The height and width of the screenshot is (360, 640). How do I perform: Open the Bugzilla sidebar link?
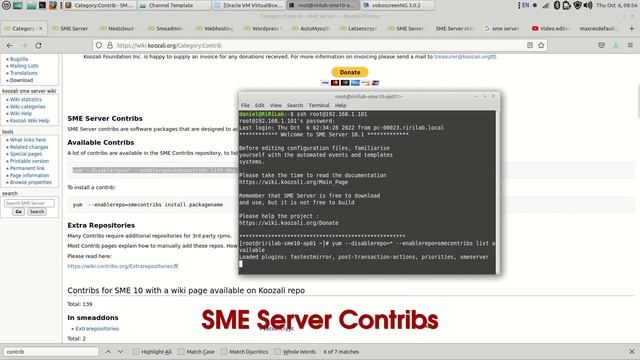pos(19,59)
